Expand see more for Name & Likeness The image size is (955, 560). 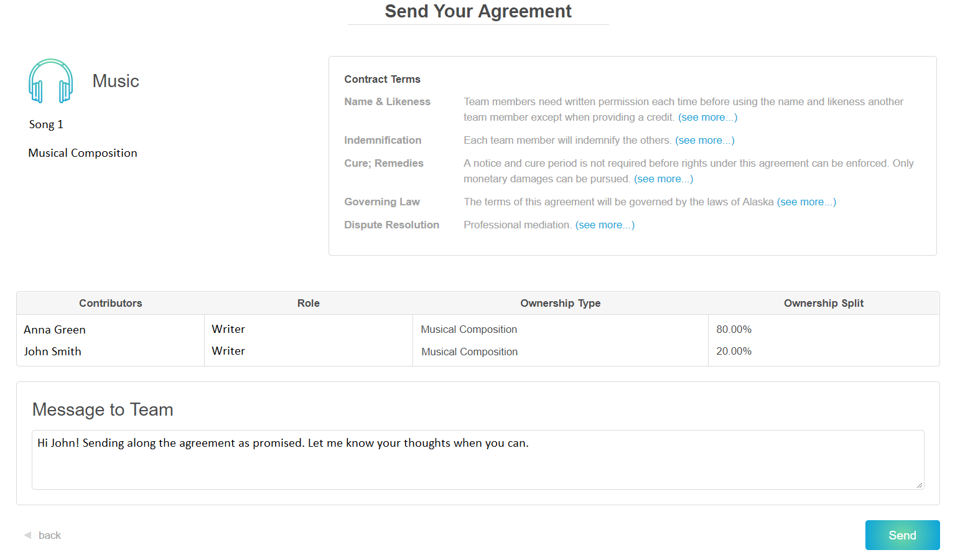point(707,117)
